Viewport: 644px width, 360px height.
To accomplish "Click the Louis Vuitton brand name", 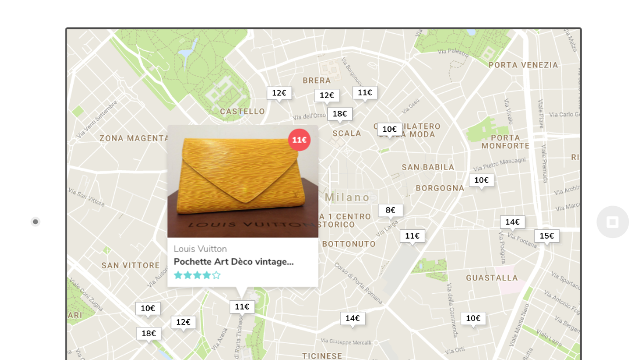I will 200,249.
